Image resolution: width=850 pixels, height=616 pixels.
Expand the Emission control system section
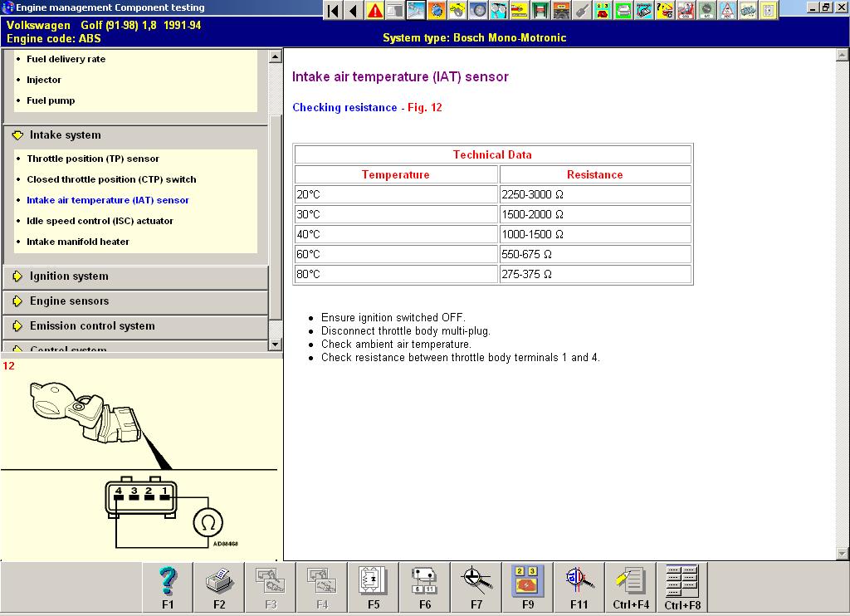91,326
